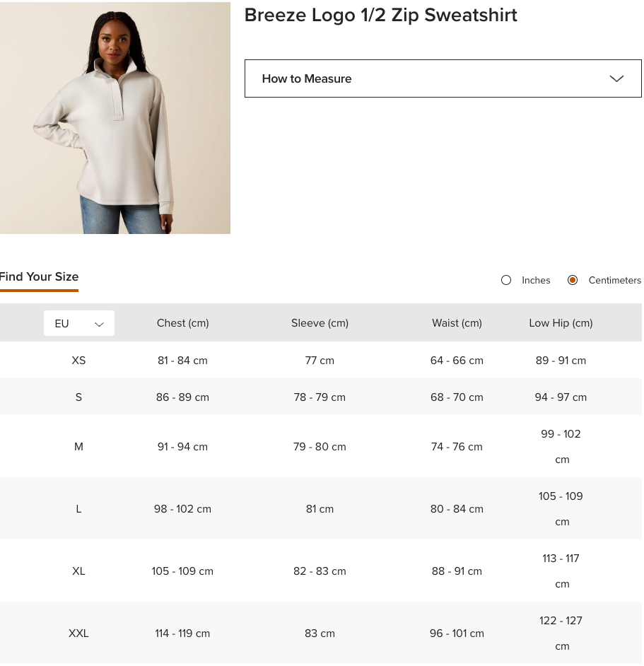Click the Find Your Size tab
This screenshot has width=644, height=666.
point(39,276)
